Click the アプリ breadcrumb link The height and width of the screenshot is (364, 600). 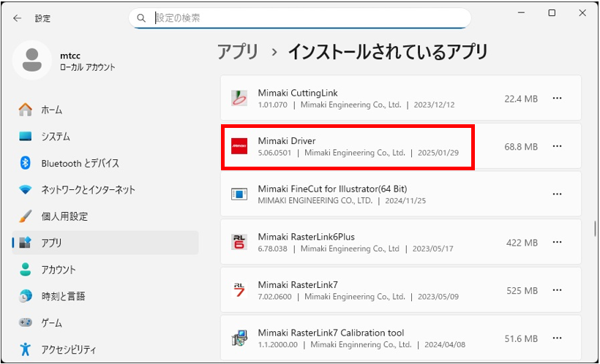point(238,52)
